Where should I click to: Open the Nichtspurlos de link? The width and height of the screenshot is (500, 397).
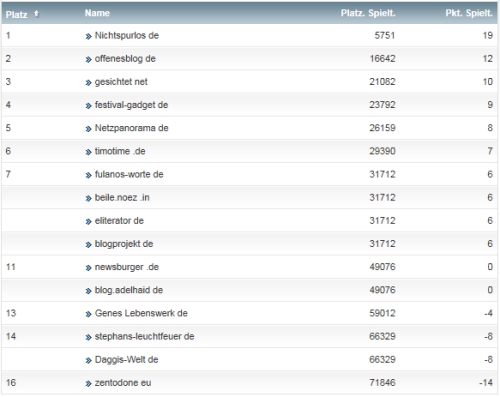point(127,35)
